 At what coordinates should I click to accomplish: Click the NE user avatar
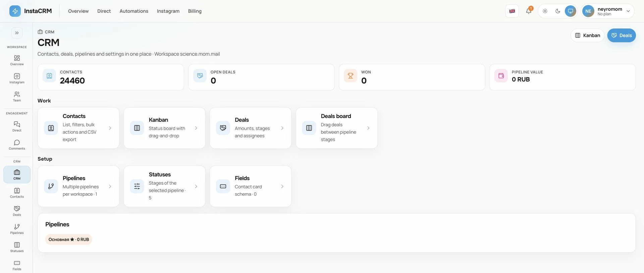click(x=588, y=11)
